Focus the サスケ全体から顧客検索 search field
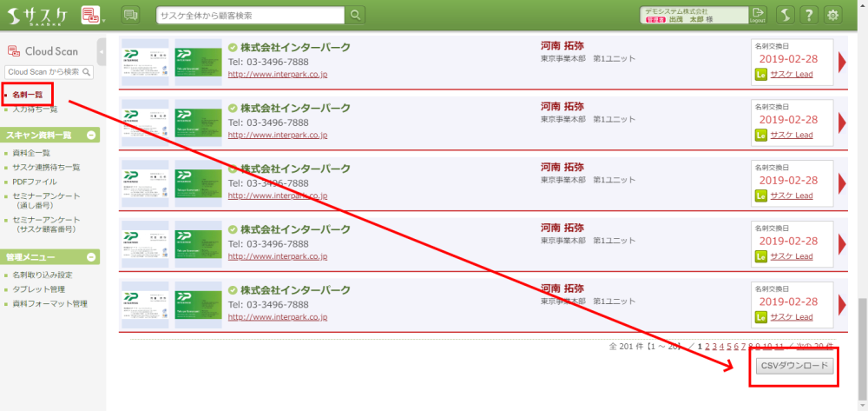 click(250, 16)
